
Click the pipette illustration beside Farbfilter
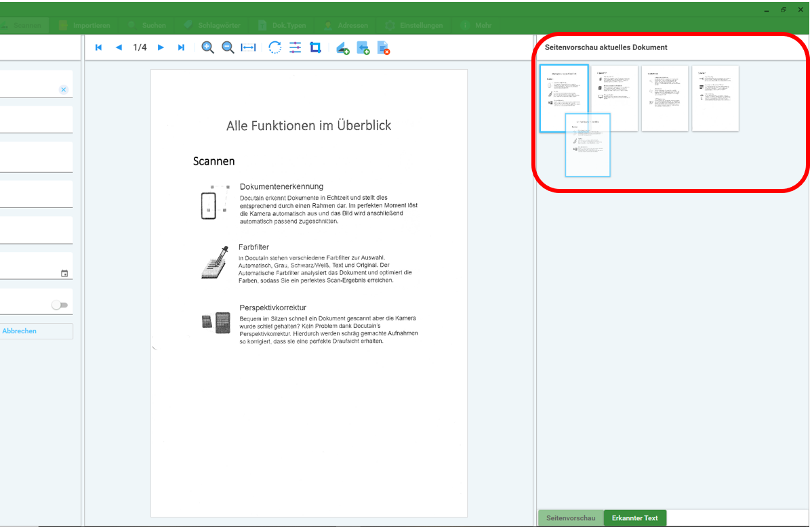(x=215, y=262)
